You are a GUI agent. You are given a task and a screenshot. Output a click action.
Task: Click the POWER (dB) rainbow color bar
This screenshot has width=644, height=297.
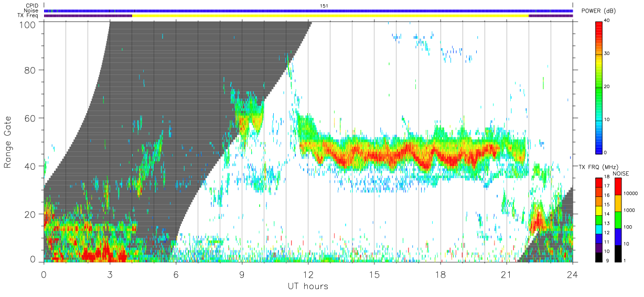599,87
